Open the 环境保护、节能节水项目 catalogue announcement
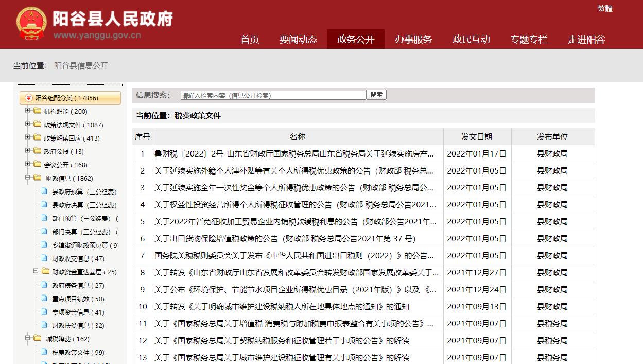Viewport: 643px width, 364px height. tap(296, 289)
